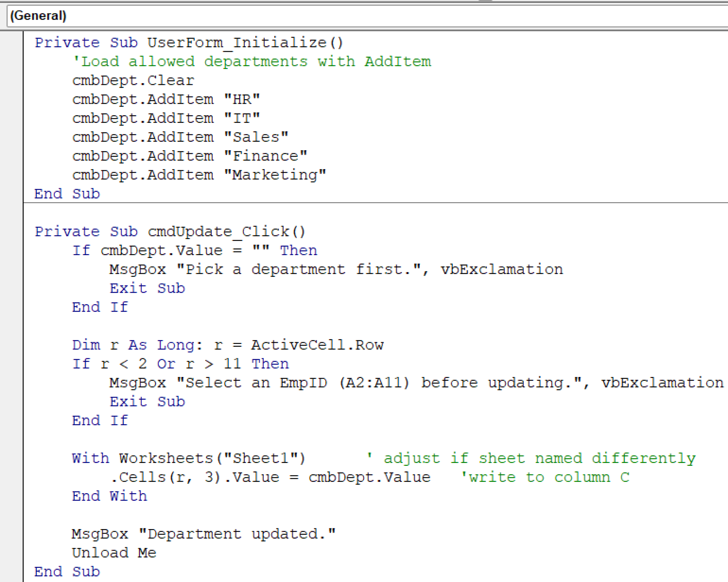Click the MsgBox "Department updated." line

point(204,533)
